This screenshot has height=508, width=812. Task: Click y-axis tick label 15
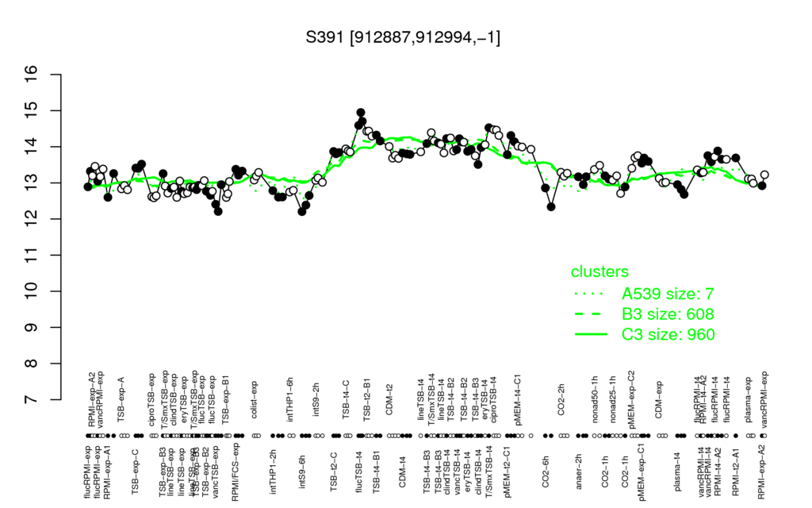point(32,111)
